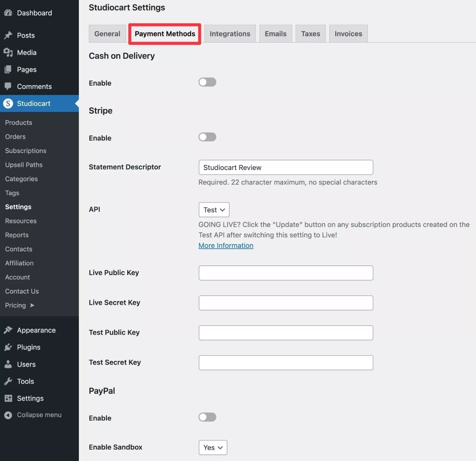
Task: Click the Studiocart menu label
Action: coord(34,103)
